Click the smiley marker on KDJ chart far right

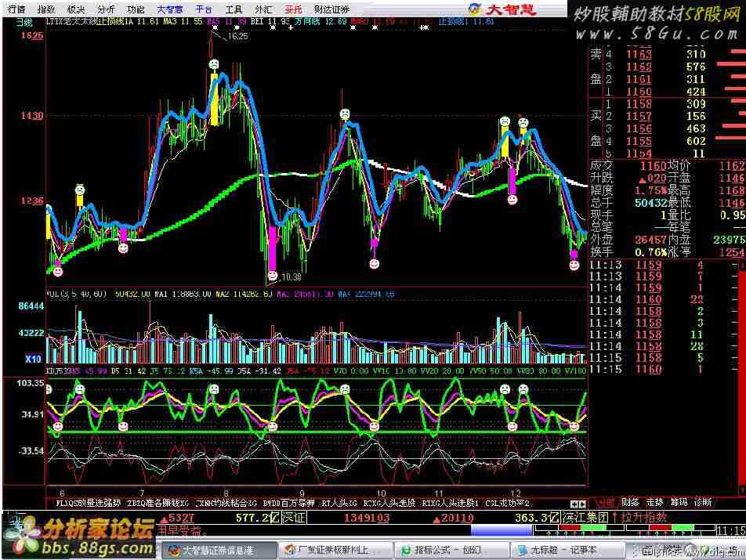click(x=574, y=426)
